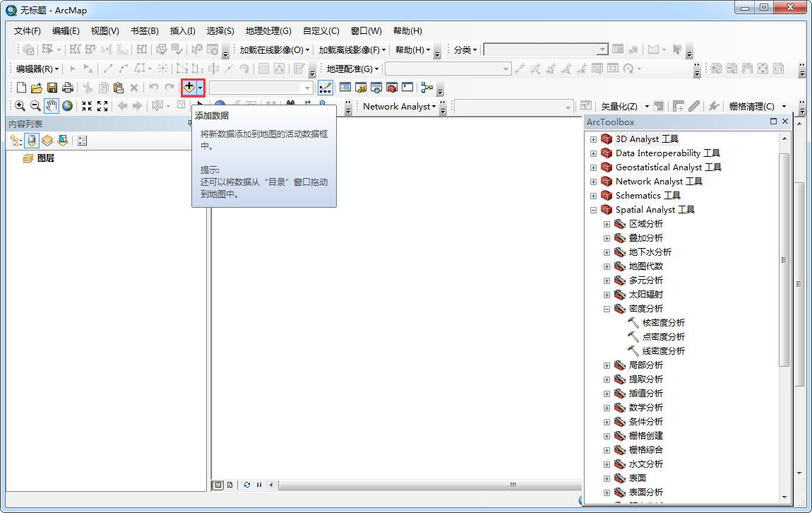Click the Table of Contents list-by-drawing-order icon
The height and width of the screenshot is (513, 812).
[x=14, y=141]
